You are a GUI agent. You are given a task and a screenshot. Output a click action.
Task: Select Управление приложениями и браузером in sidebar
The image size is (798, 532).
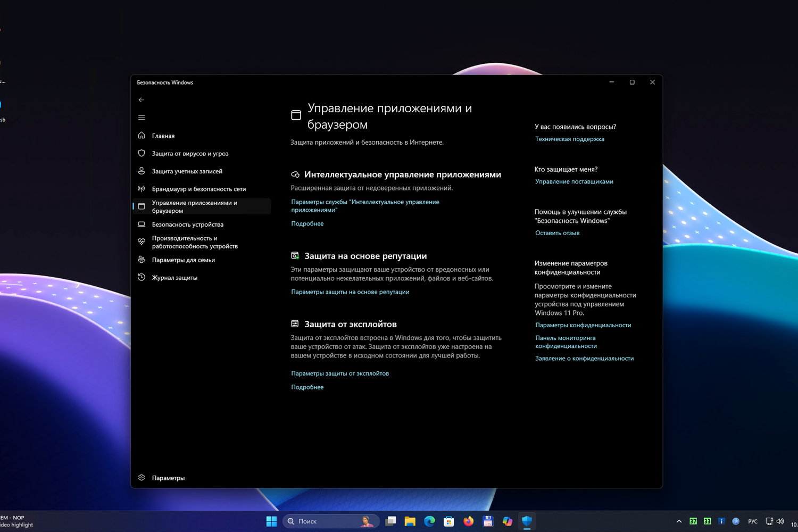(202, 206)
